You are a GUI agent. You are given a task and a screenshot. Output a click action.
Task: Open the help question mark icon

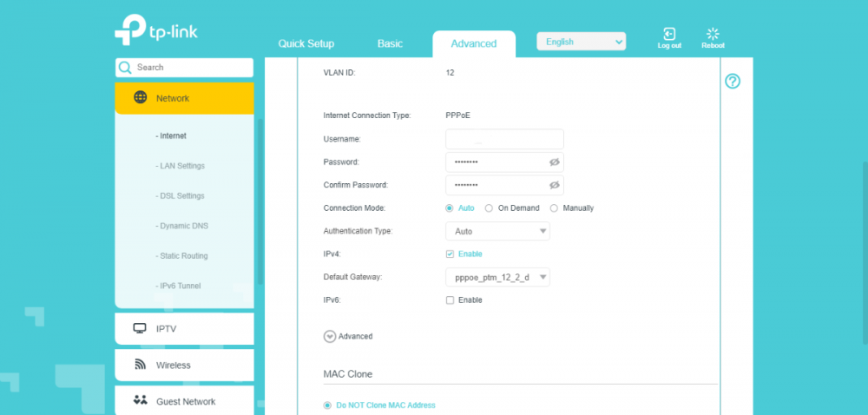click(x=733, y=82)
